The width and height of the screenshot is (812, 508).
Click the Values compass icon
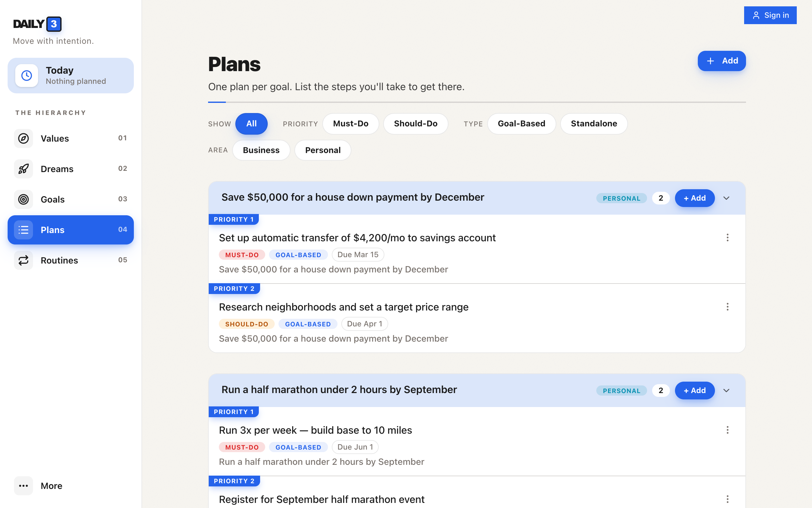[x=23, y=138]
